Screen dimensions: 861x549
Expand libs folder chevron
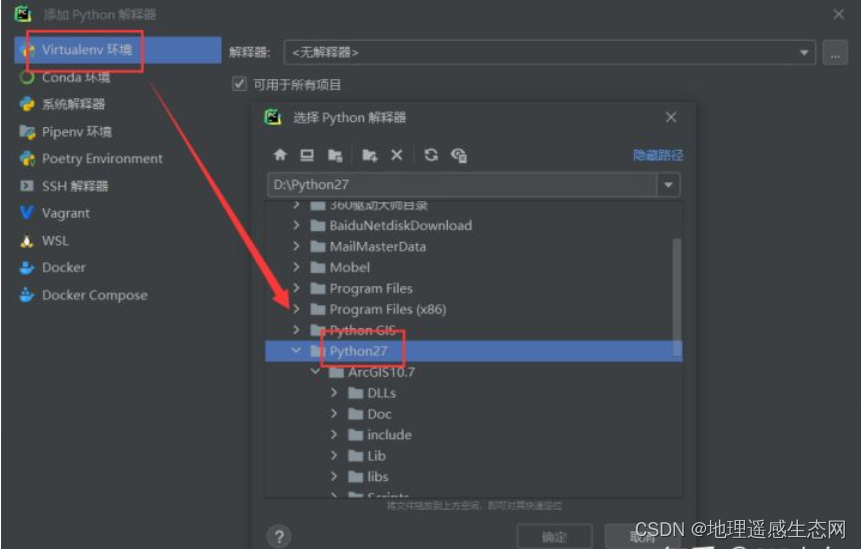coord(334,476)
